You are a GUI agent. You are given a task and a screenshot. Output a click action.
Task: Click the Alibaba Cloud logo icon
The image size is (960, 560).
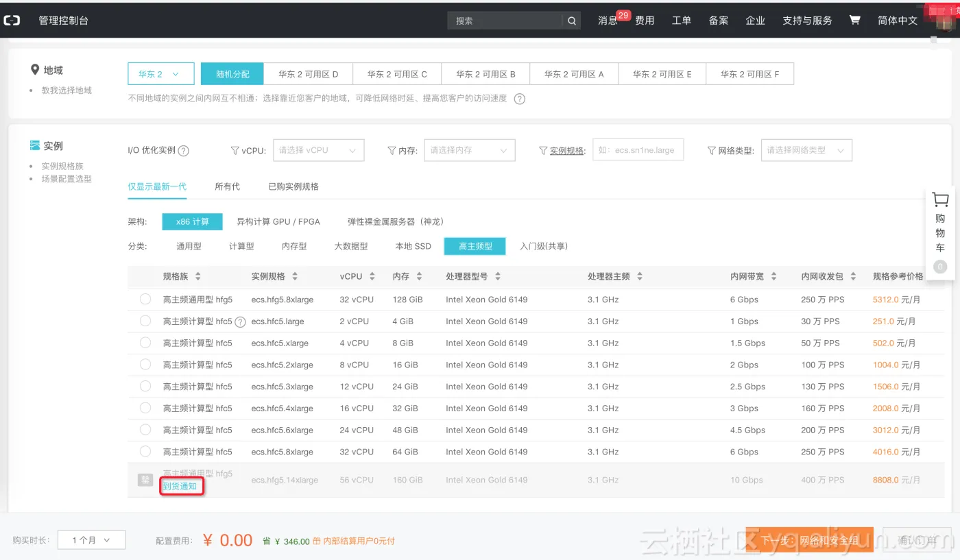[x=12, y=21]
